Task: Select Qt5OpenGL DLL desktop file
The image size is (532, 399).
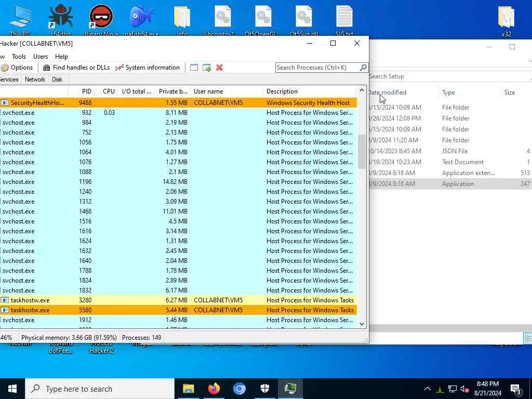Action: tap(263, 20)
